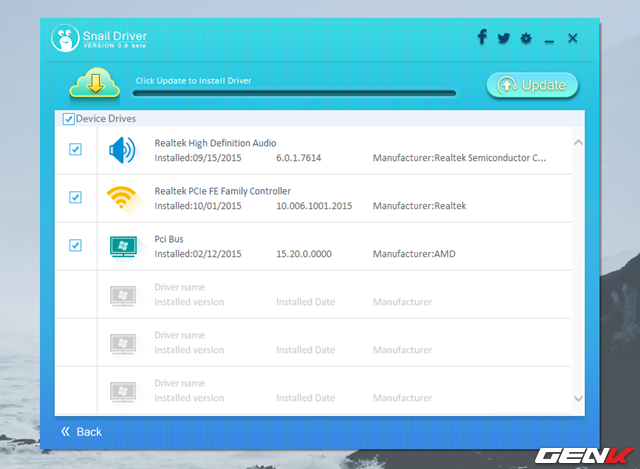This screenshot has height=469, width=640.
Task: Click Manufacturer:Realtek Semiconductor text
Action: [x=459, y=158]
